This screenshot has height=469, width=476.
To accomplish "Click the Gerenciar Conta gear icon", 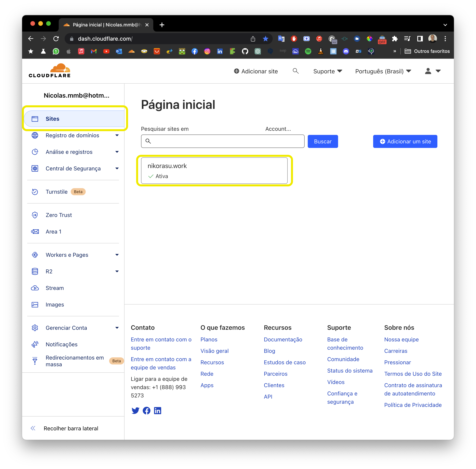I will click(35, 328).
